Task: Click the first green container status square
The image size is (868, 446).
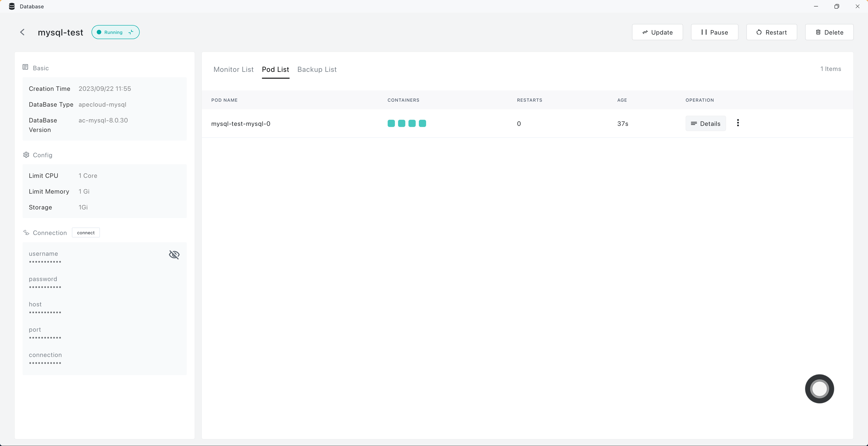Action: pos(391,124)
